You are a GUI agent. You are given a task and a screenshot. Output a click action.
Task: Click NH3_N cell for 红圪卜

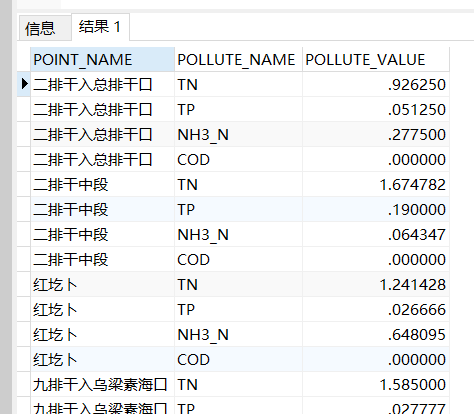click(x=238, y=335)
